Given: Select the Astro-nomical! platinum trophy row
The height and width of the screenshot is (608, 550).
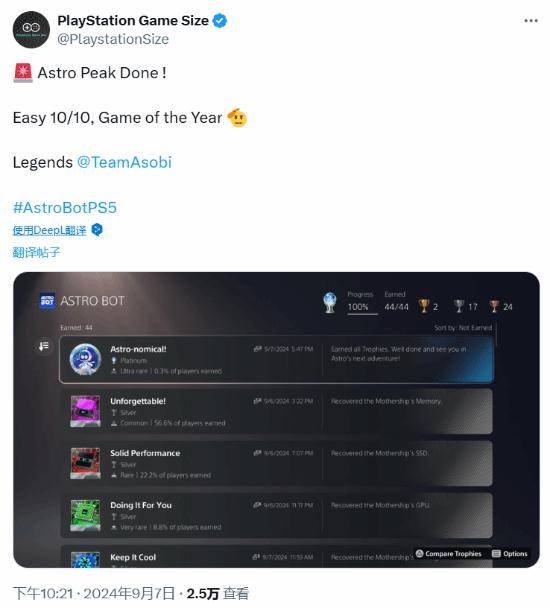Looking at the screenshot, I should (x=276, y=360).
